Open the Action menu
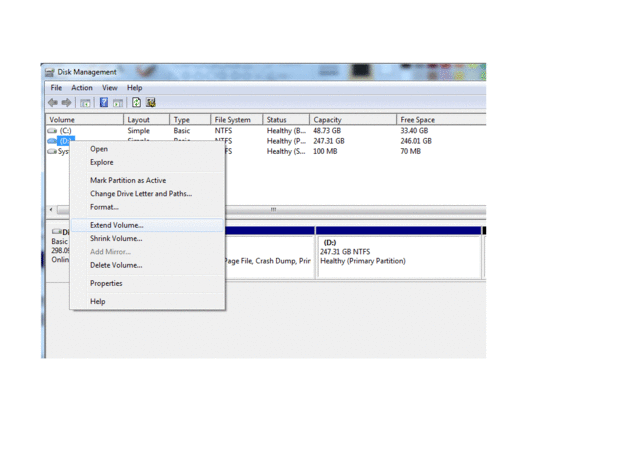Screen dimensions: 620x465 [x=82, y=88]
